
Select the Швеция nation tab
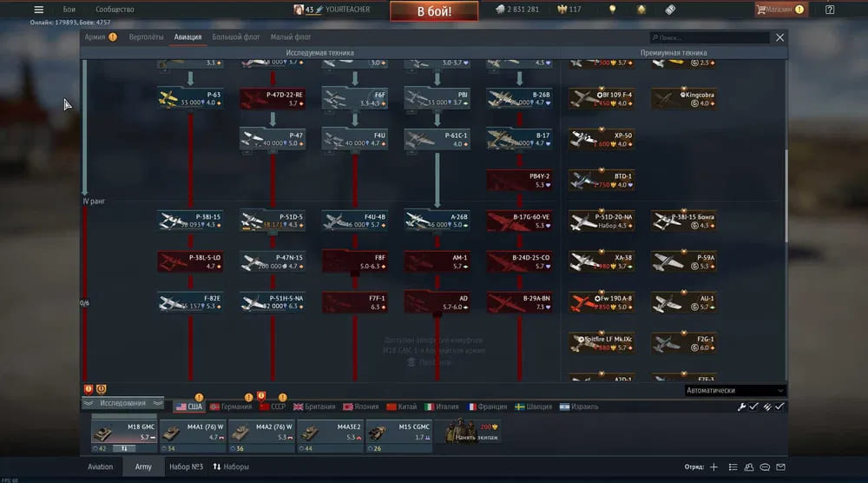pos(533,407)
